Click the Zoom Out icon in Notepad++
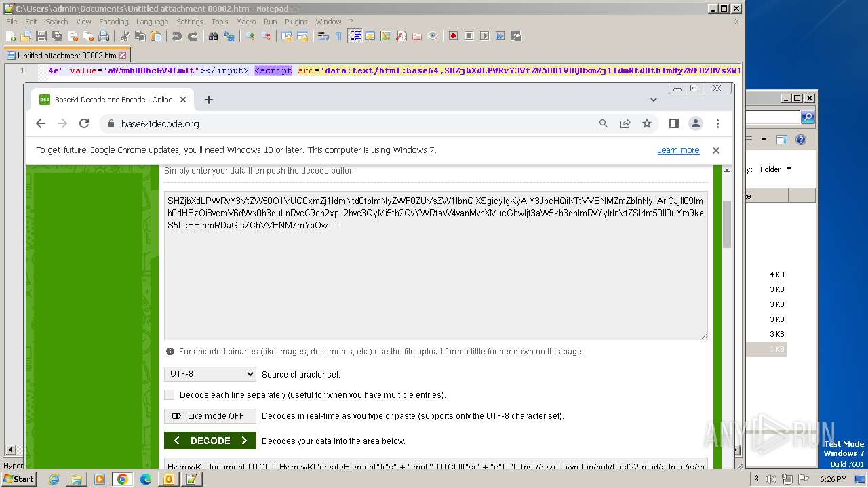The height and width of the screenshot is (488, 868). [x=266, y=36]
